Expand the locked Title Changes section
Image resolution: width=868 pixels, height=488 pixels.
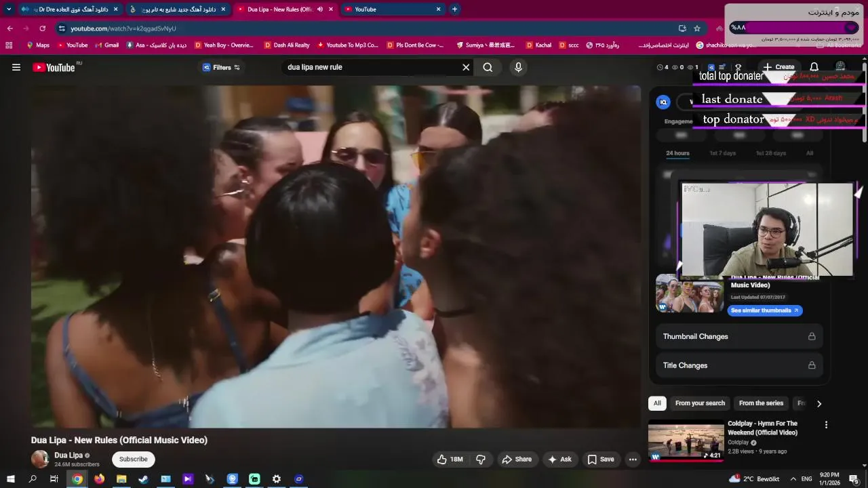[739, 365]
